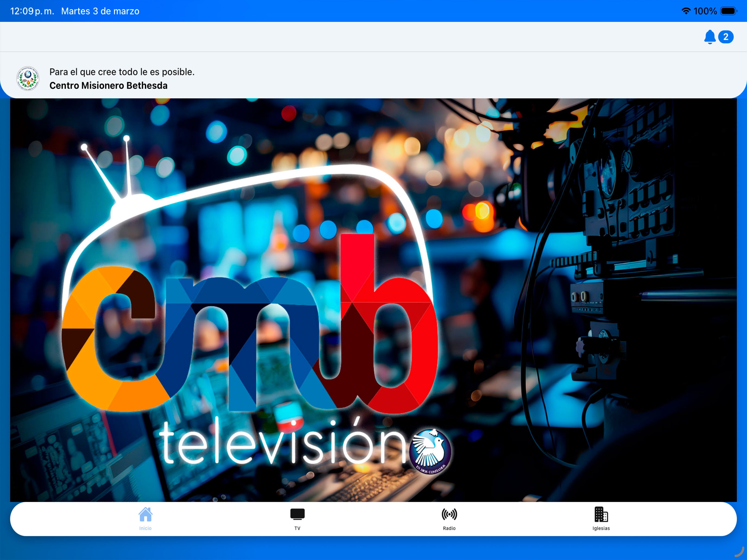
Task: Switch to the TV tab label
Action: 297,528
